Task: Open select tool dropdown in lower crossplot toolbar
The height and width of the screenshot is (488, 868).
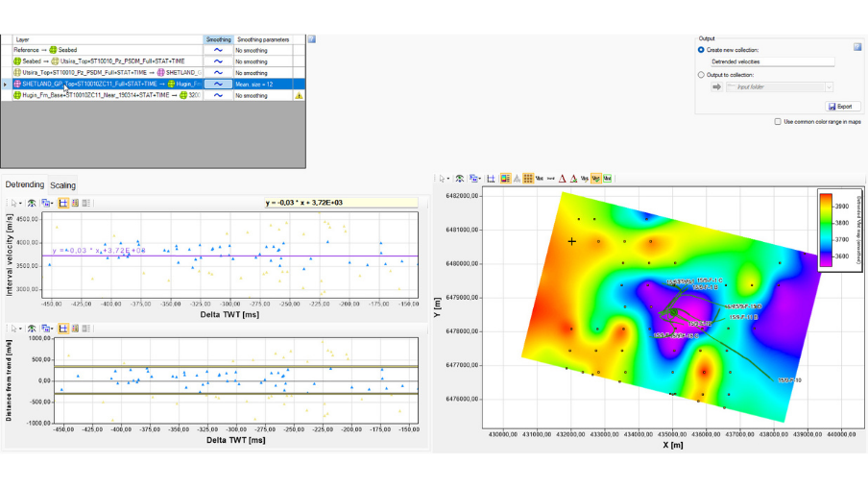Action: tap(20, 329)
